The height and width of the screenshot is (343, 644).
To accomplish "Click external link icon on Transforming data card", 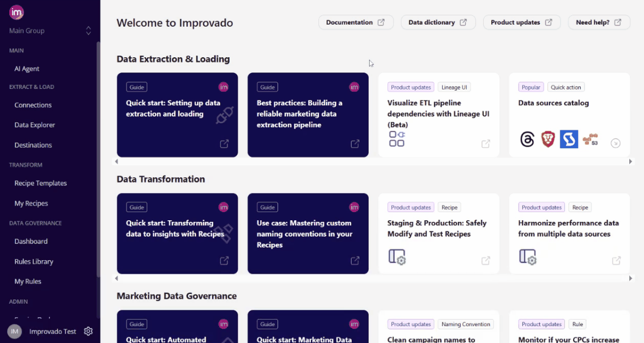I will tap(224, 261).
